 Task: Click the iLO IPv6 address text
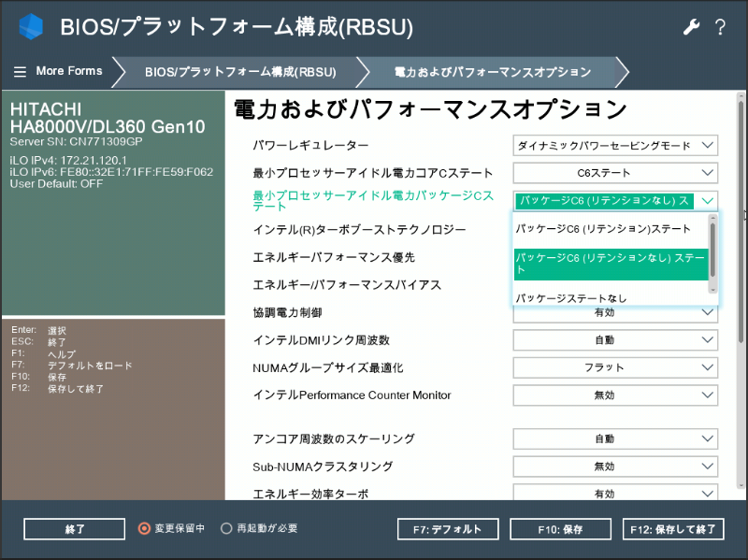pos(111,172)
